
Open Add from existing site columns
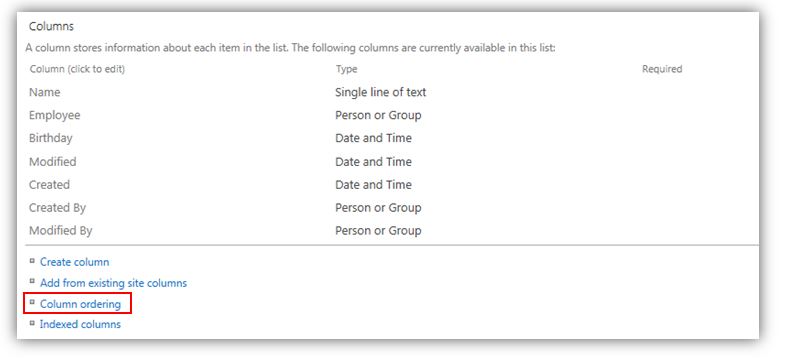tap(113, 283)
